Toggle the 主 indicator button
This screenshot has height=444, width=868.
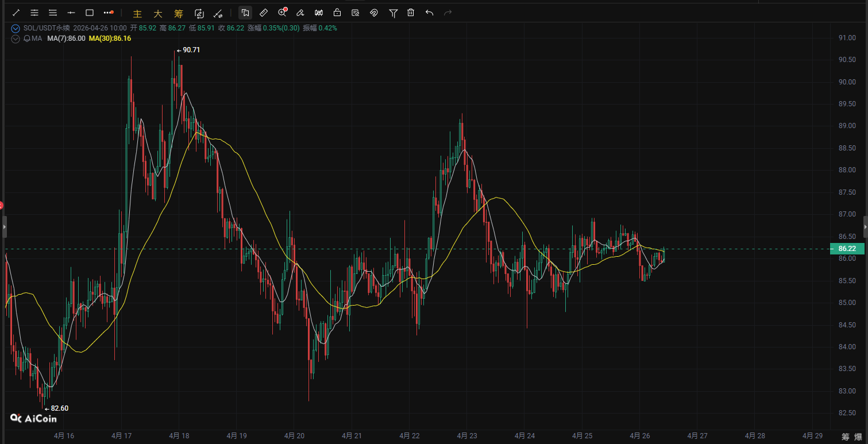137,13
